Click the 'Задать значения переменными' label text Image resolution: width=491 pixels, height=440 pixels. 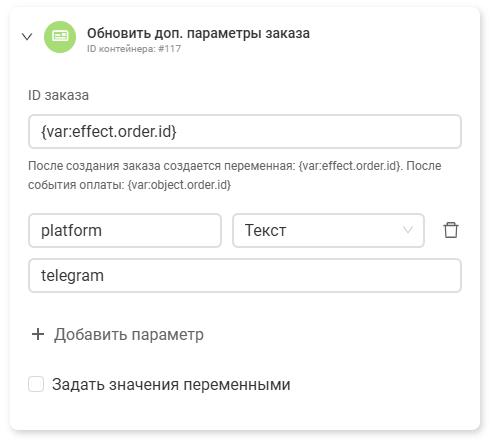(x=171, y=384)
